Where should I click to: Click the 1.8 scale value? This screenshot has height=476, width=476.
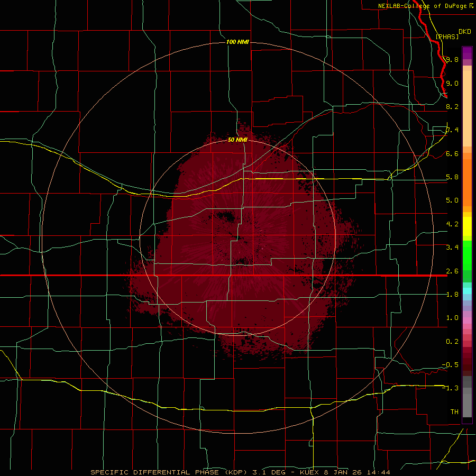[x=452, y=295]
